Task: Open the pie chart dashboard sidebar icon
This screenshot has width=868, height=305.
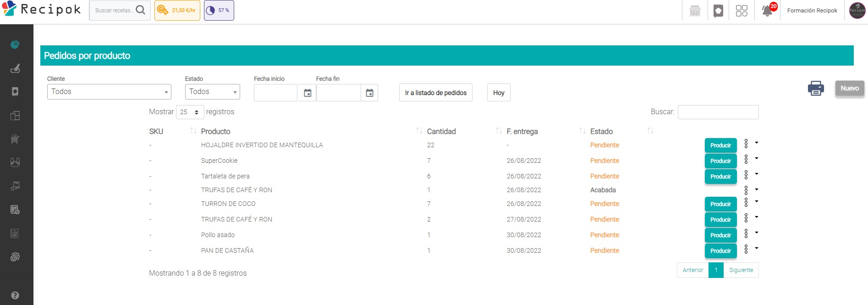Action: click(15, 44)
